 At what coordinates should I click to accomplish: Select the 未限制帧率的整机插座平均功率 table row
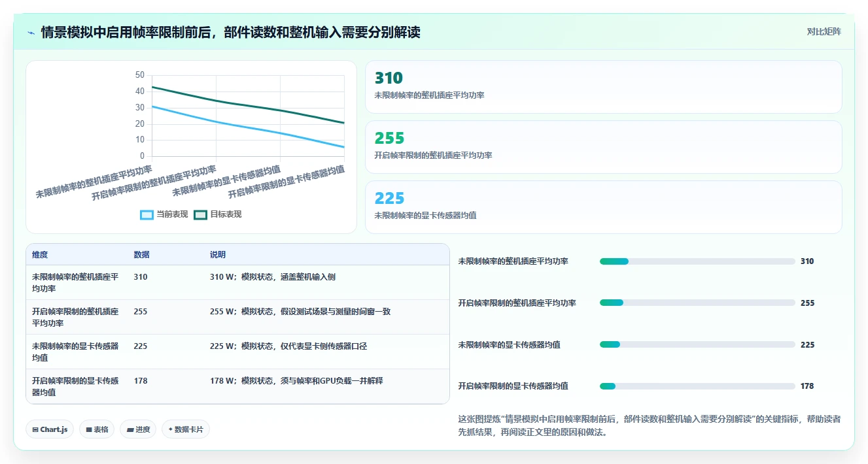pos(237,282)
